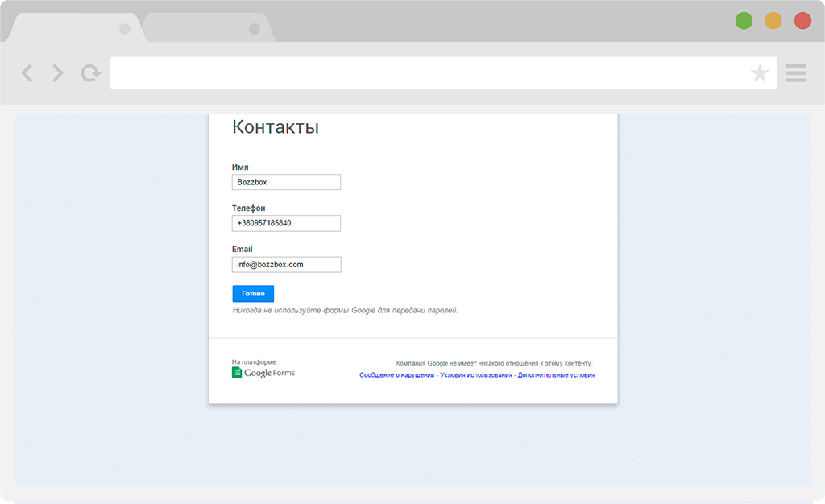
Task: Click the browser back arrow
Action: (27, 73)
